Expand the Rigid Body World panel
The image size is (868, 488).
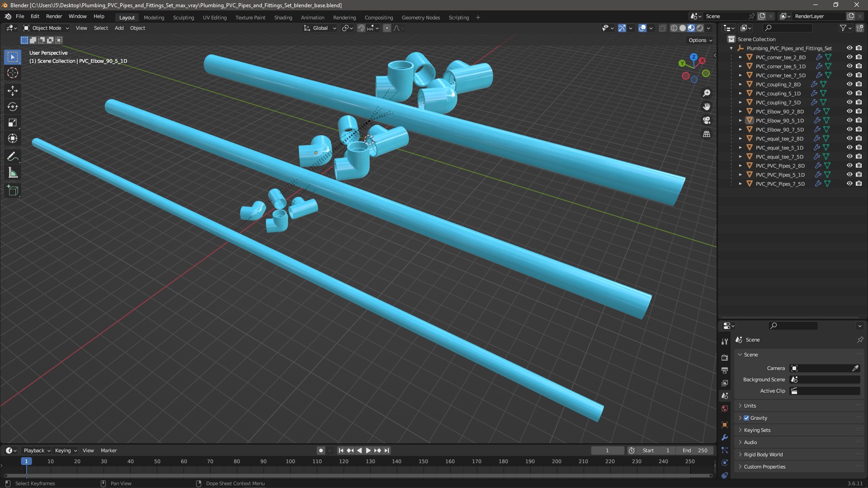pos(799,455)
